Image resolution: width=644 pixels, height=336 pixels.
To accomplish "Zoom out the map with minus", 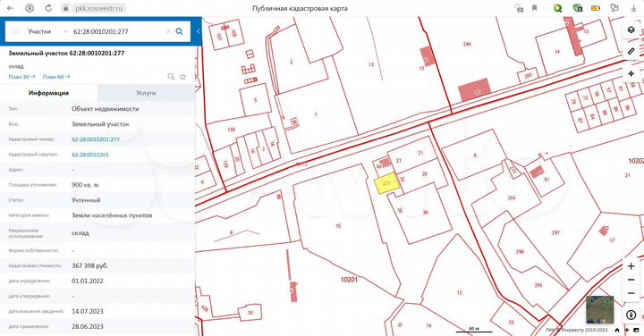I will 631,293.
